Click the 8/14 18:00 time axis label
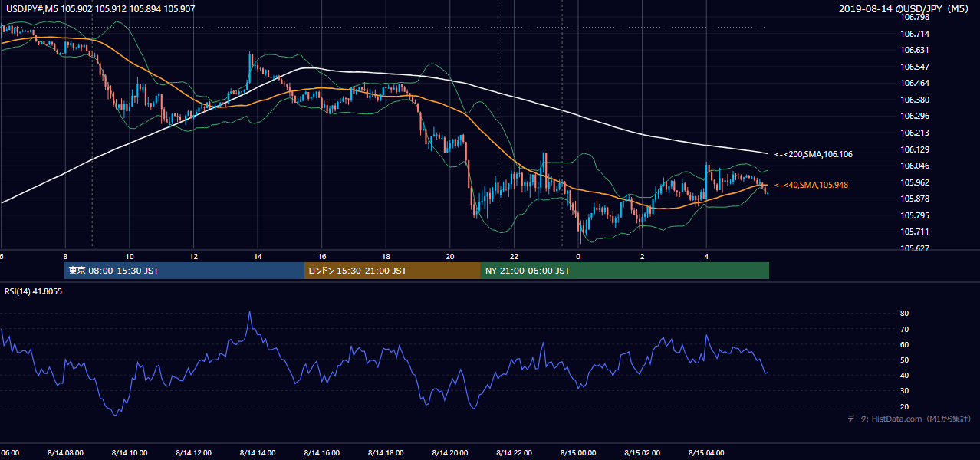980x460 pixels. [386, 452]
